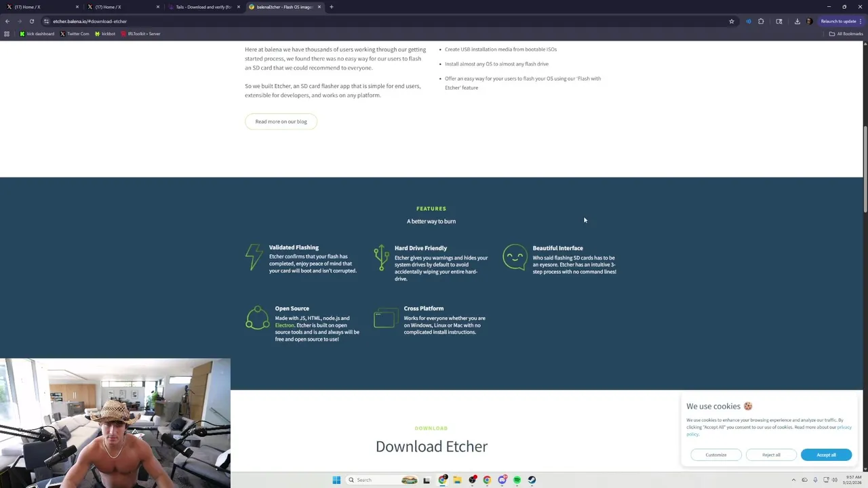This screenshot has height=488, width=868.
Task: Open the Twitter Com bookmark
Action: 75,34
